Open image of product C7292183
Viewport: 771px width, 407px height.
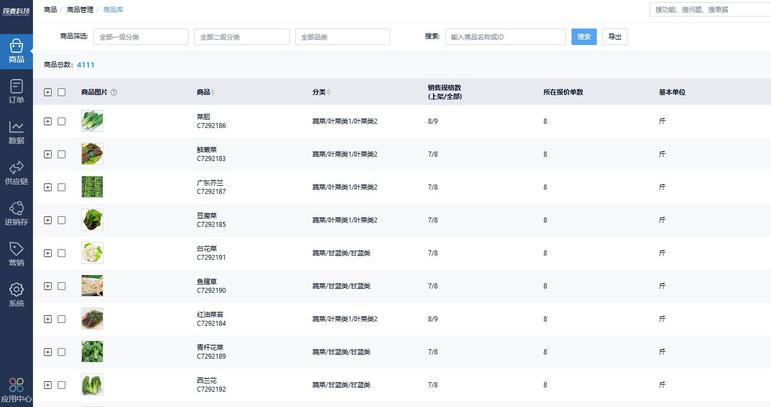92,154
